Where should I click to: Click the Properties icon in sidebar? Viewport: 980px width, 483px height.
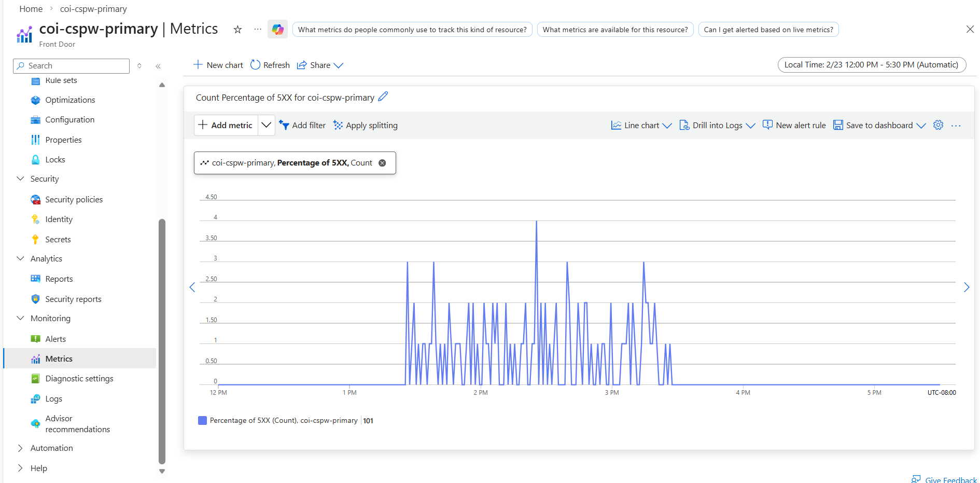(35, 140)
